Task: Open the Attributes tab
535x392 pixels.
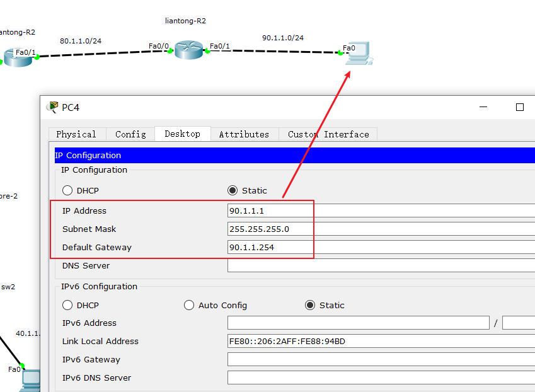Action: (244, 134)
